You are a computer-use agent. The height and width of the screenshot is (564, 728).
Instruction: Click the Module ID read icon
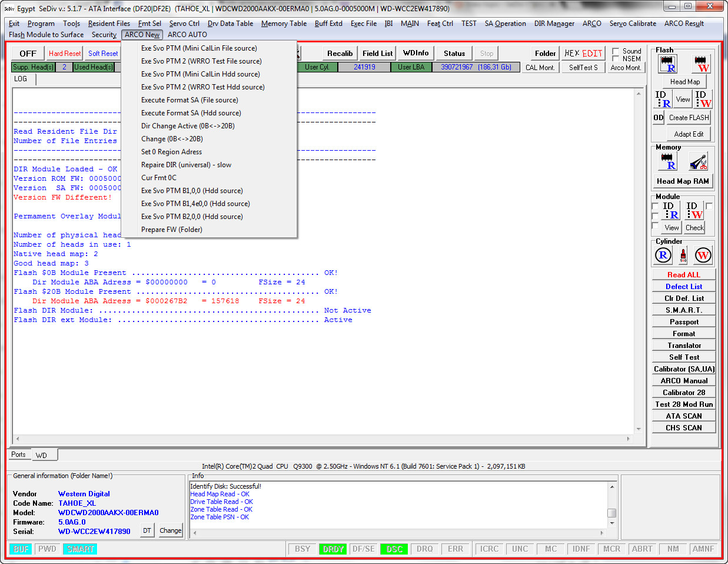point(670,211)
